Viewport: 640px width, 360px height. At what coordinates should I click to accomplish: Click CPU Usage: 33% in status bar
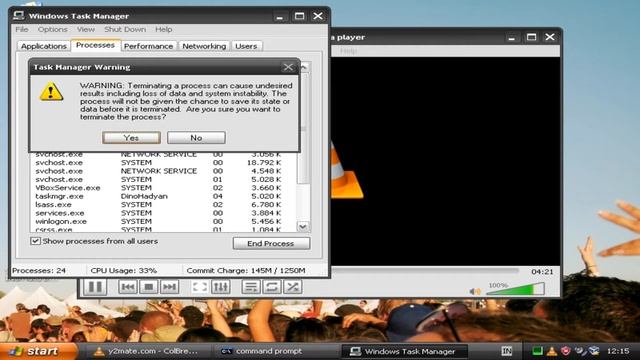click(124, 271)
